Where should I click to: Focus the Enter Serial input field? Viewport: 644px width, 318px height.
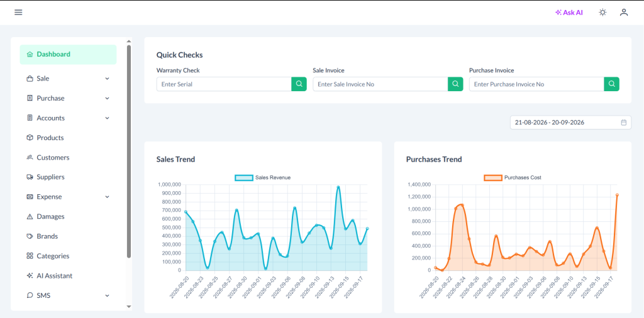pos(224,84)
